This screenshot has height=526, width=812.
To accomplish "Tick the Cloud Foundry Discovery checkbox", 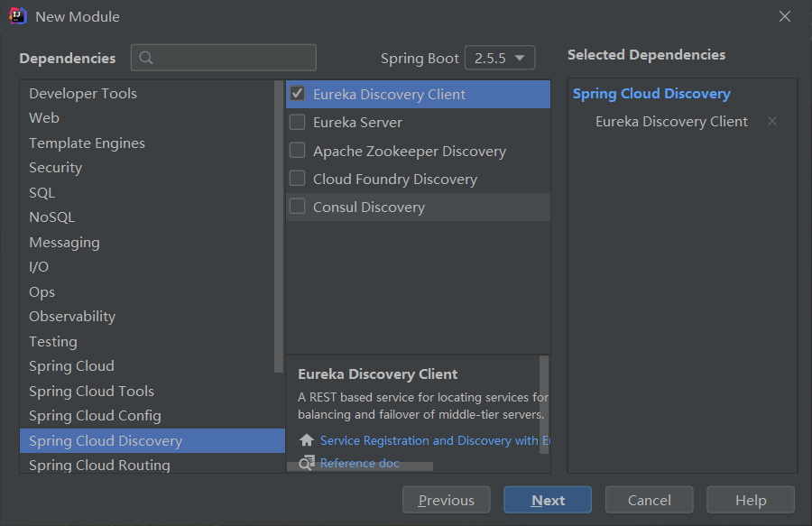I will pyautogui.click(x=297, y=178).
